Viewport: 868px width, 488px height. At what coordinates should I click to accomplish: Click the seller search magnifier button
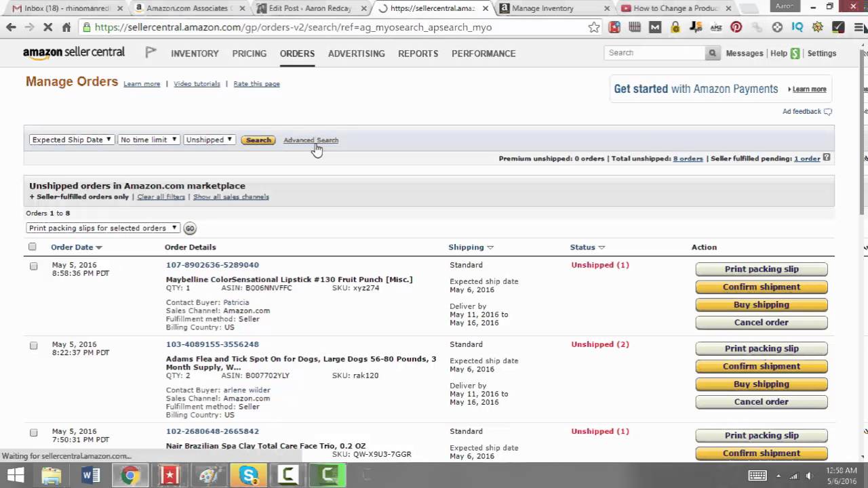[712, 53]
